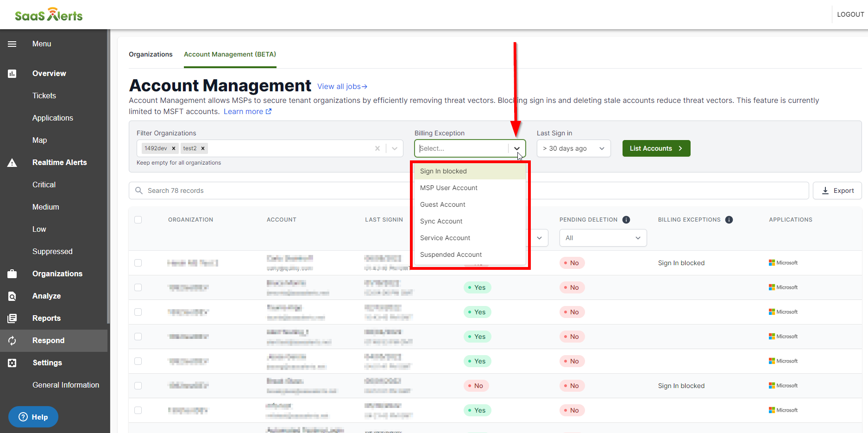Screen dimensions: 868x433
Task: Open Suppressed alerts in sidebar
Action: [x=52, y=252]
